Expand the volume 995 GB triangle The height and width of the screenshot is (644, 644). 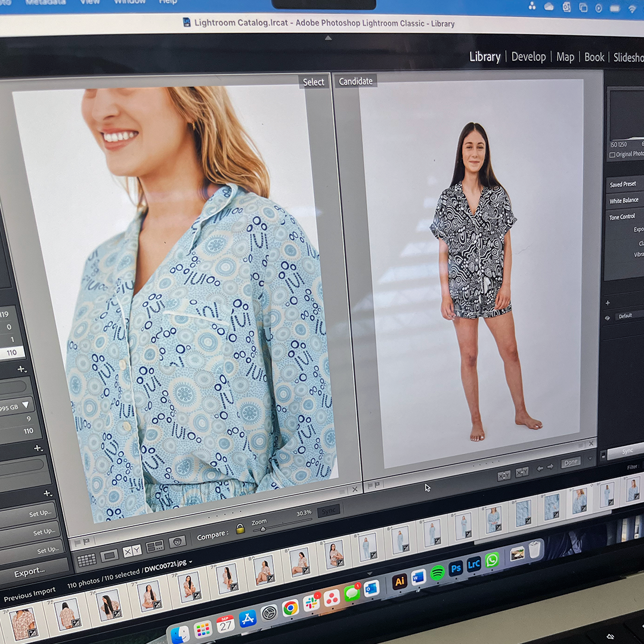(26, 405)
